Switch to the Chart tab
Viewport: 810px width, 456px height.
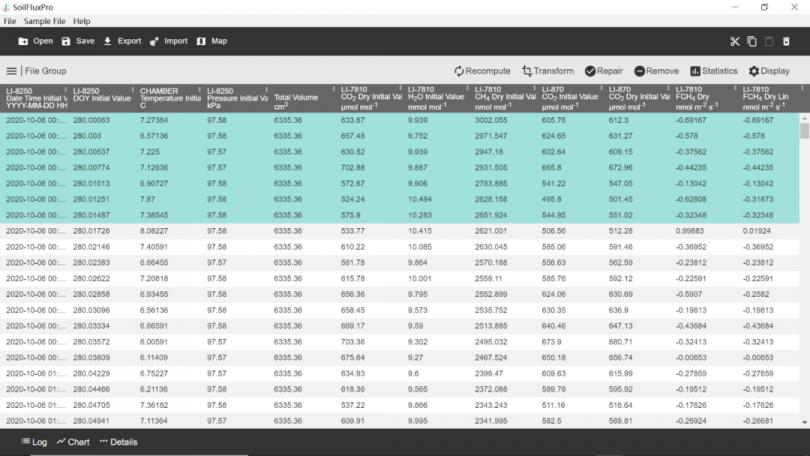pos(73,441)
